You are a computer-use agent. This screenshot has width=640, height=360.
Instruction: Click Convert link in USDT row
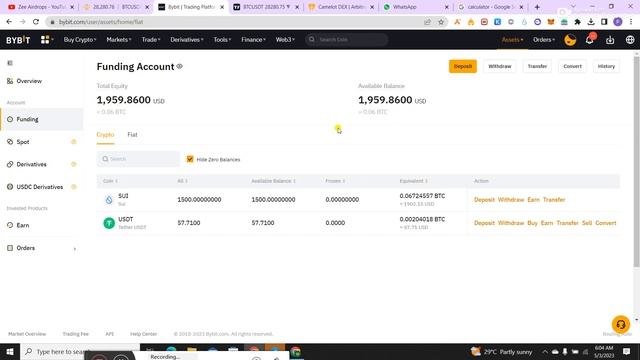point(606,223)
